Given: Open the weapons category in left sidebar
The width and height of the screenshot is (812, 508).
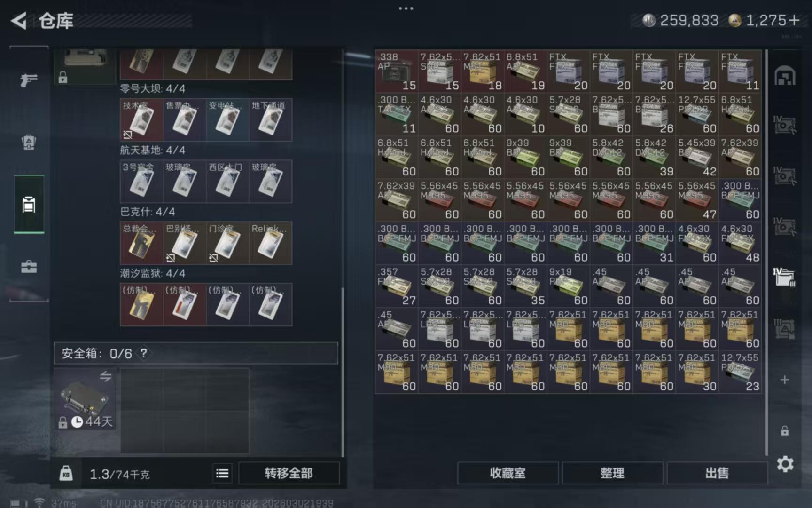Looking at the screenshot, I should coord(29,80).
